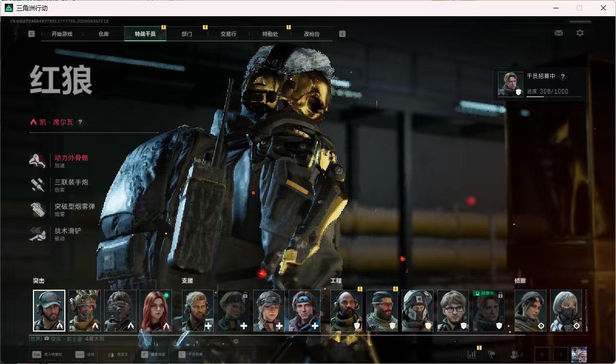Image resolution: width=616 pixels, height=364 pixels.
Task: Select the blond support operator with headset
Action: 198,311
